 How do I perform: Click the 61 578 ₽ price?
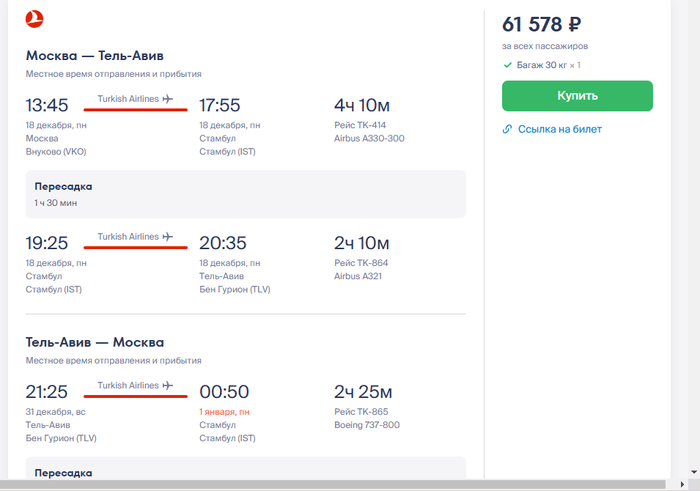pyautogui.click(x=542, y=25)
